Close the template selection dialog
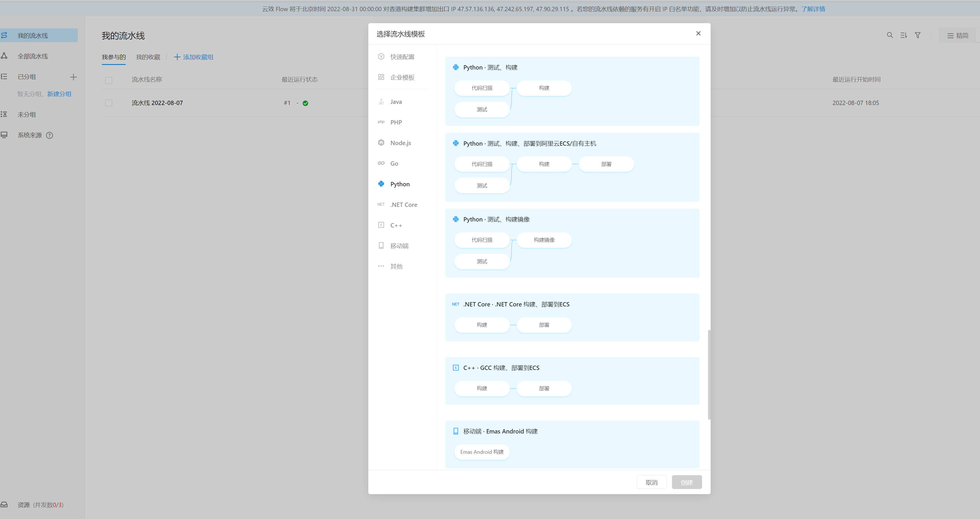 (698, 33)
